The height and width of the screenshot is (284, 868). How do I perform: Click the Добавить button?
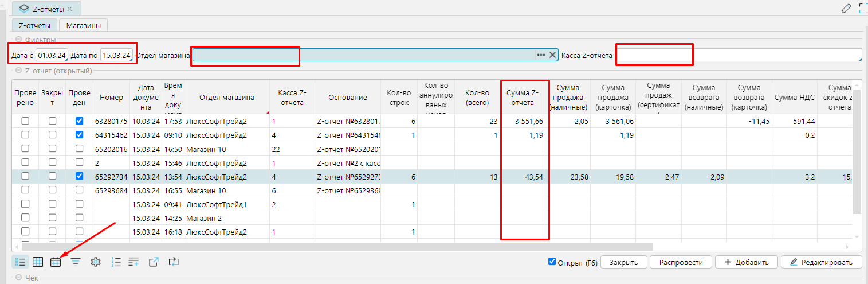(745, 262)
